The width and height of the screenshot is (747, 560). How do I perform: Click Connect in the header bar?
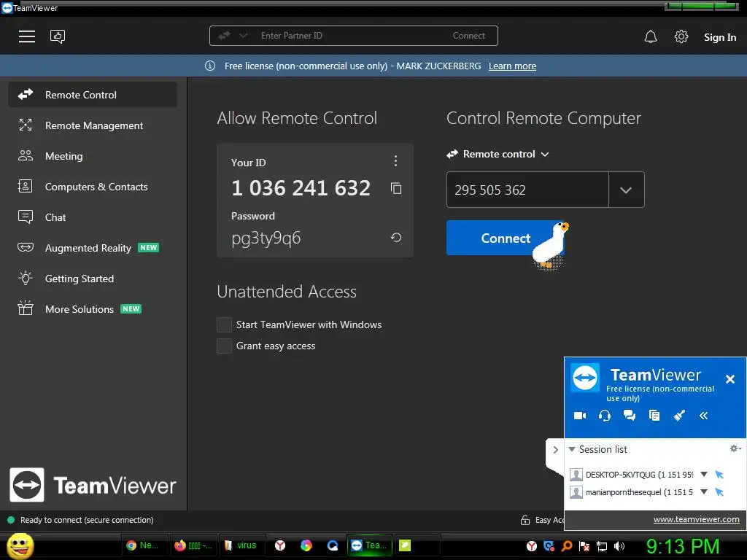click(x=469, y=36)
